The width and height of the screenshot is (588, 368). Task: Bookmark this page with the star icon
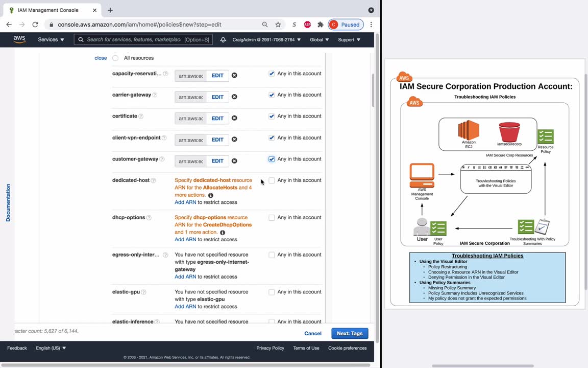(278, 25)
